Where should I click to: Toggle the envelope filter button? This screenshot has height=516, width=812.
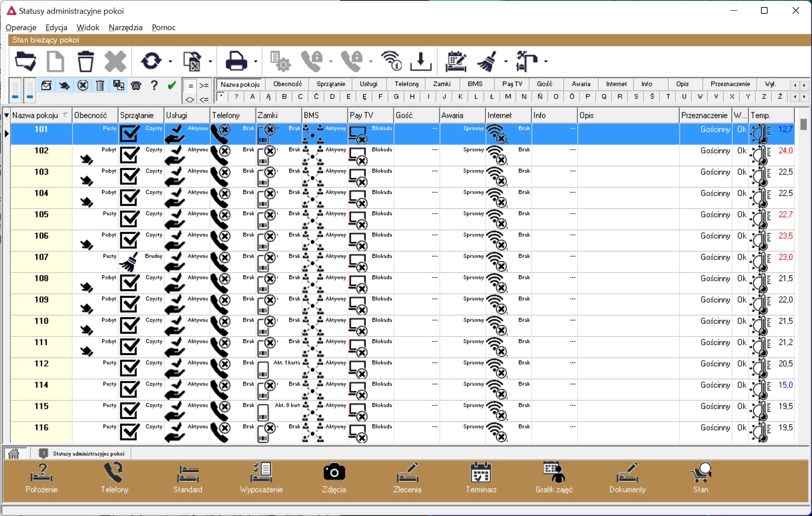(x=46, y=85)
